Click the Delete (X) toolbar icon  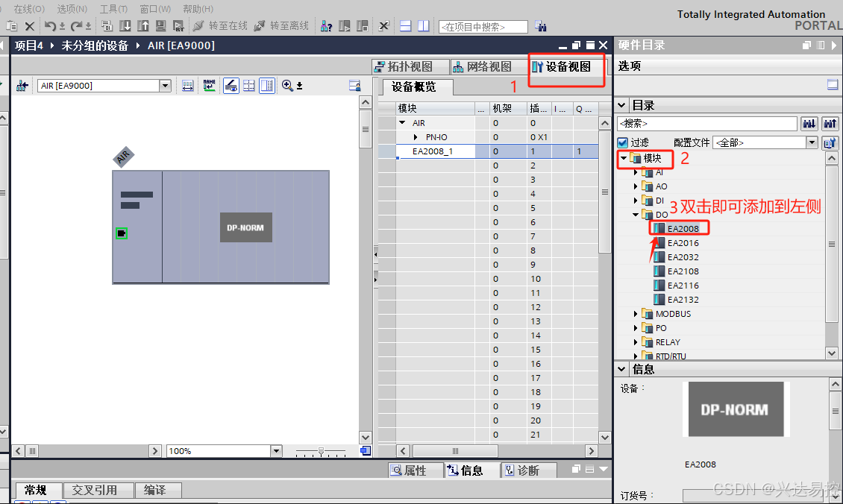30,26
